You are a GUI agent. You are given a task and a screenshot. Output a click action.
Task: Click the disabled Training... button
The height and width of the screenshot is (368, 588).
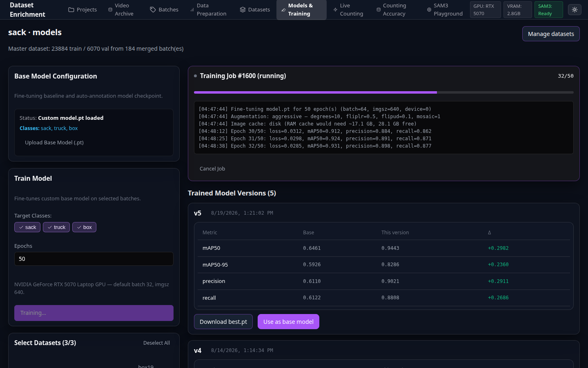(94, 313)
